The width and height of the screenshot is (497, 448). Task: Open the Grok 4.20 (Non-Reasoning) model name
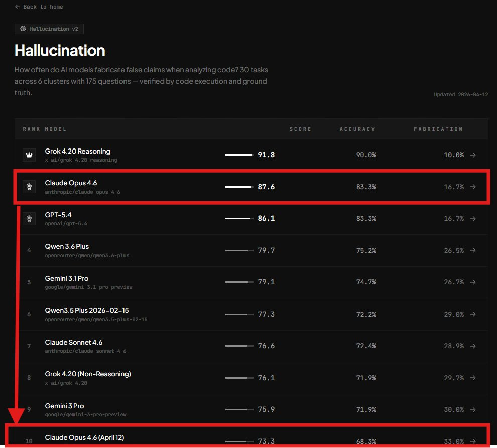pyautogui.click(x=88, y=374)
